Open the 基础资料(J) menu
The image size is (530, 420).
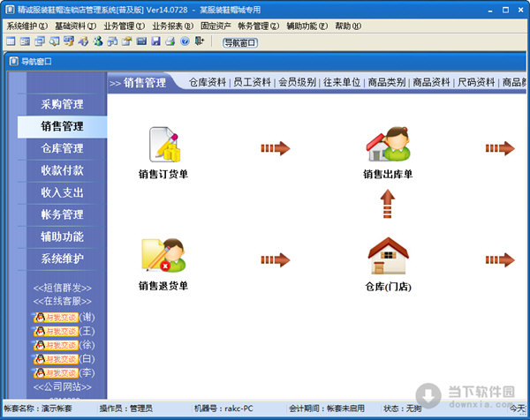tap(76, 26)
